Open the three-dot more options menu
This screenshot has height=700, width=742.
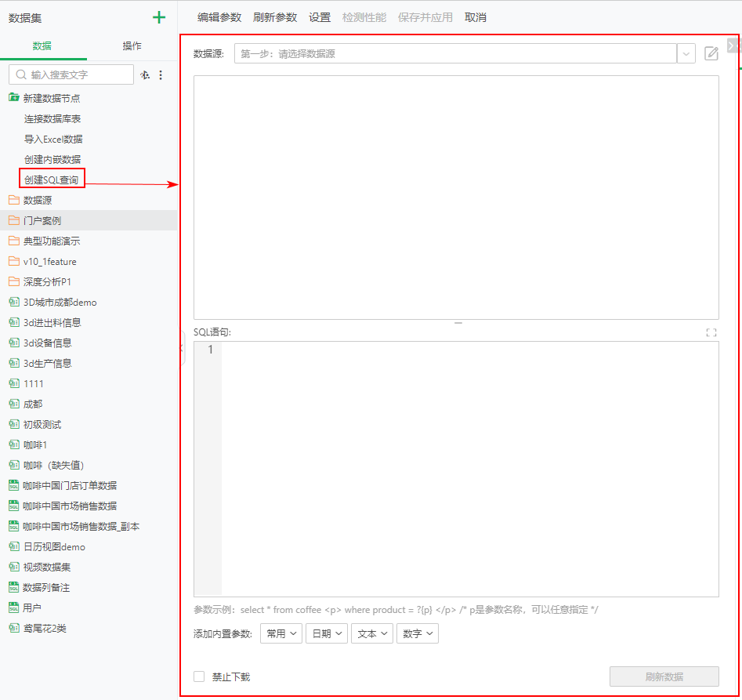(161, 74)
